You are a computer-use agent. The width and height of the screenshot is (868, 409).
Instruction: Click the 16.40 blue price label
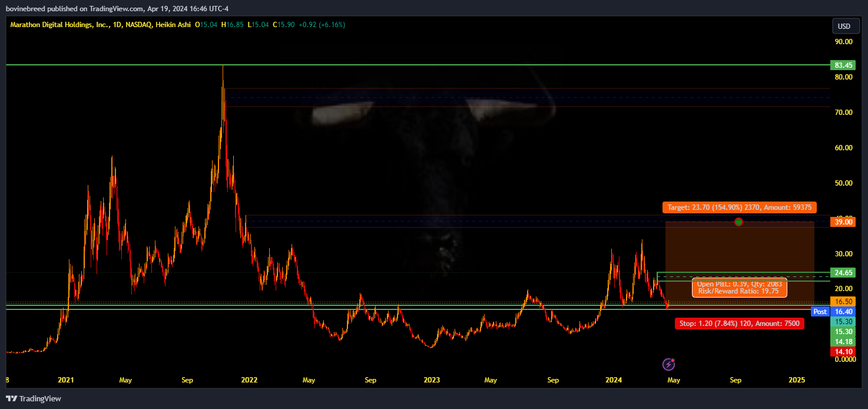pyautogui.click(x=844, y=311)
